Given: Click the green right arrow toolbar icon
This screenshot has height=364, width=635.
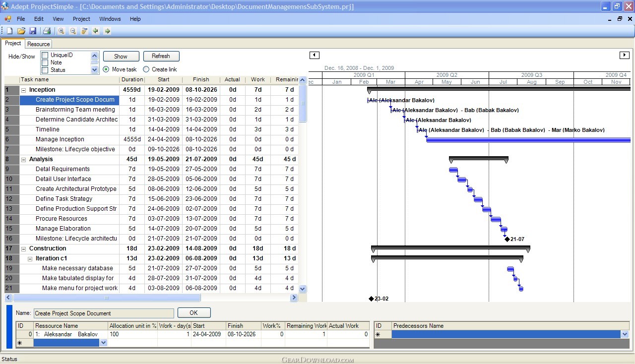Looking at the screenshot, I should click(x=107, y=31).
